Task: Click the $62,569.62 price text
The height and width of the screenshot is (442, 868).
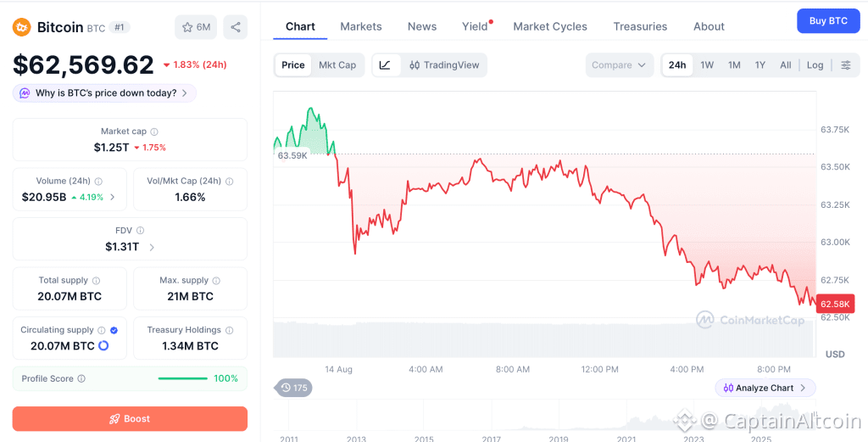Action: tap(84, 64)
